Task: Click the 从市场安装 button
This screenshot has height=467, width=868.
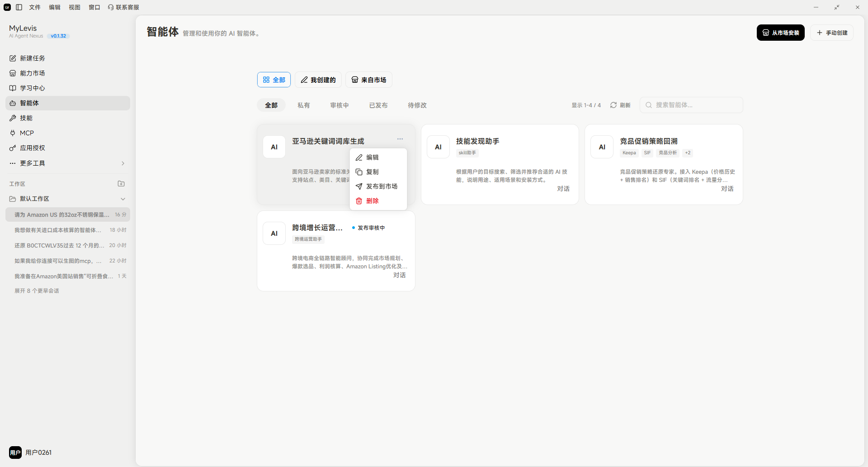Action: click(781, 33)
